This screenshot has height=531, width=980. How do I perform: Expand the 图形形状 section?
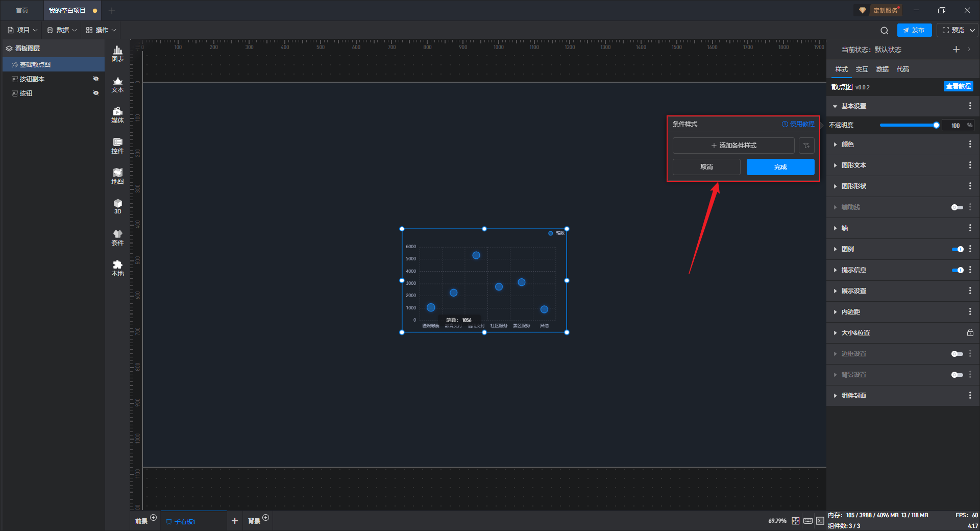pyautogui.click(x=835, y=186)
